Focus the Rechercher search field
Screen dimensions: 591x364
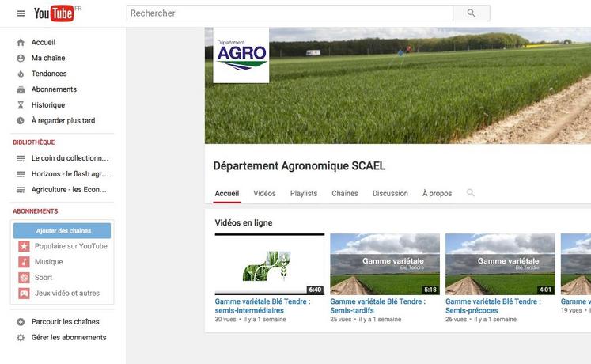(290, 13)
